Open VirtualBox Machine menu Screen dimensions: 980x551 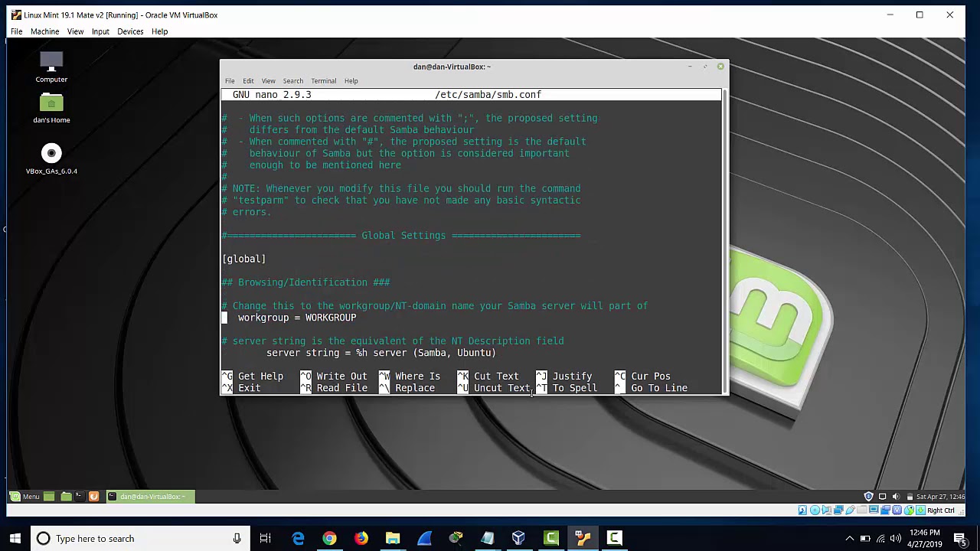(x=44, y=31)
